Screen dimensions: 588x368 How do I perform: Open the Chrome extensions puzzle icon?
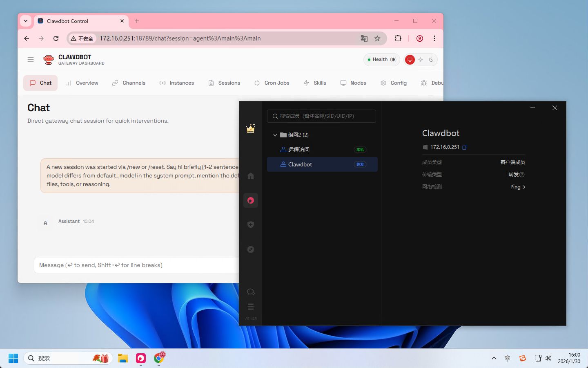pos(398,38)
